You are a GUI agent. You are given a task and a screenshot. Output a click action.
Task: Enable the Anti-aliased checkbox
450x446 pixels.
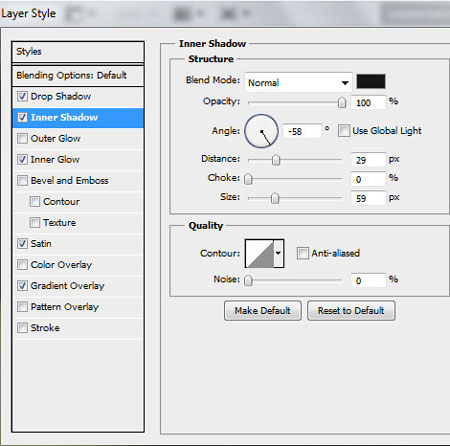coord(303,253)
